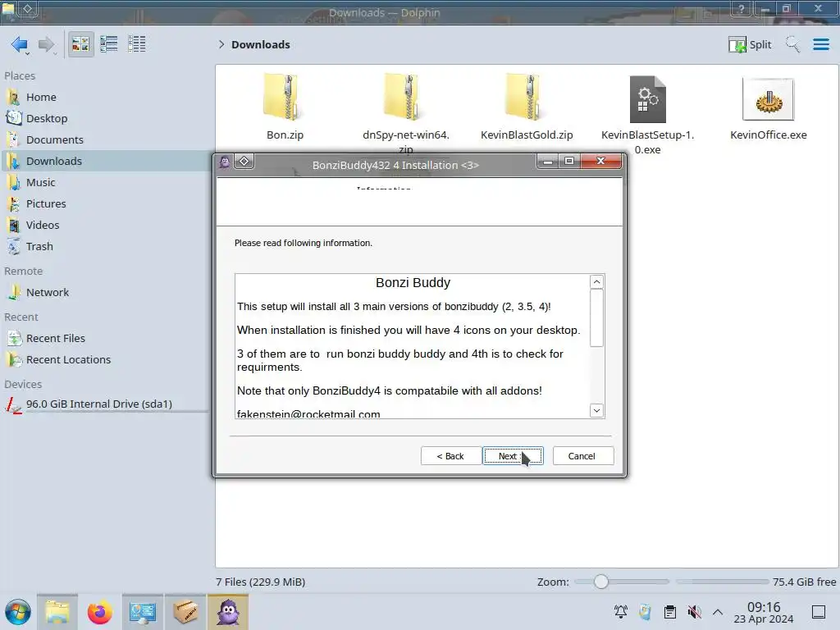
Task: Expand hidden system tray icons arrow
Action: pos(718,612)
